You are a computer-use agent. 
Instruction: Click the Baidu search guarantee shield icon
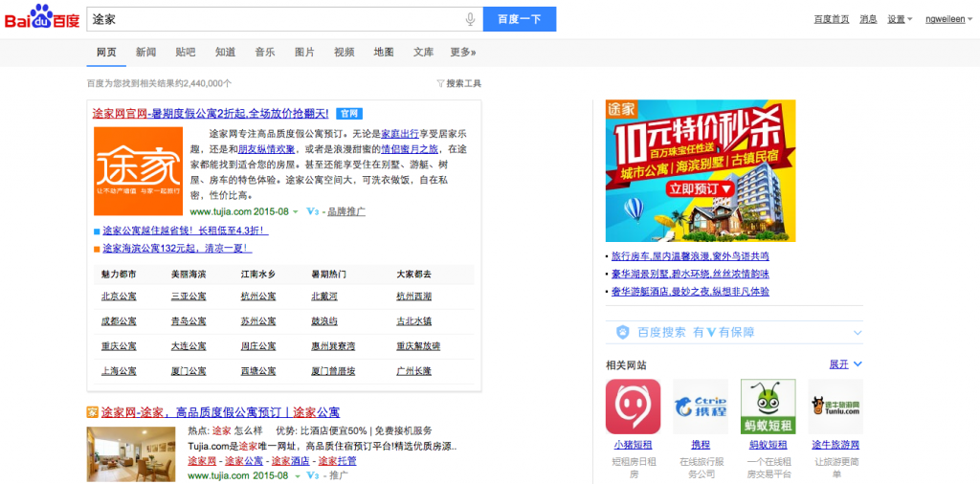click(622, 332)
